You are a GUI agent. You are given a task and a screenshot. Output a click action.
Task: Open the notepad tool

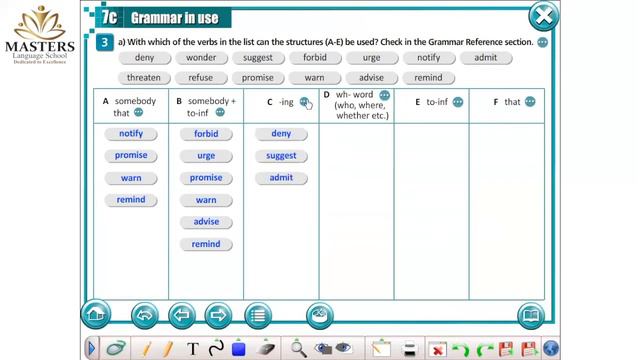pos(381,349)
